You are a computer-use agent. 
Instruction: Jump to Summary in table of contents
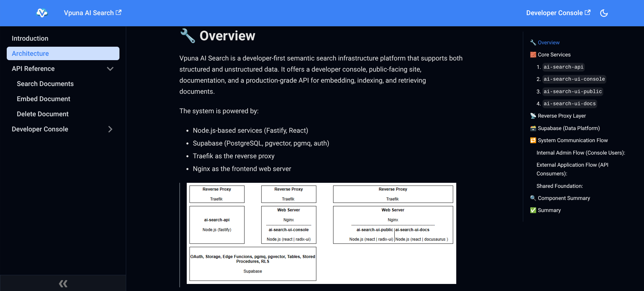(545, 210)
